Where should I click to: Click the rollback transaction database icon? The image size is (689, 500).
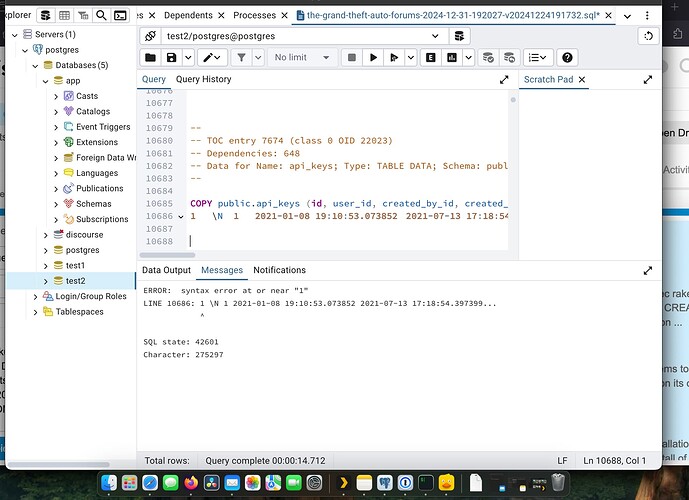509,58
